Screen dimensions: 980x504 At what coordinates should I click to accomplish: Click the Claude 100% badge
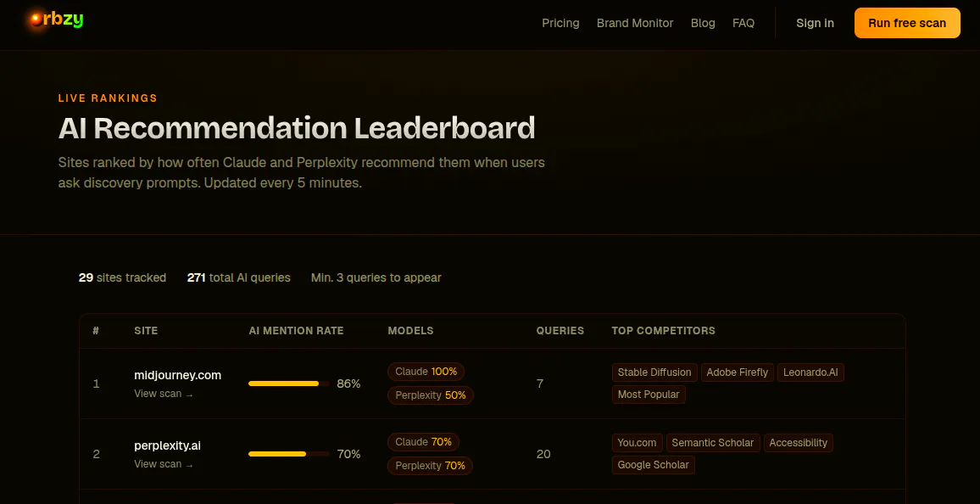[x=426, y=372]
